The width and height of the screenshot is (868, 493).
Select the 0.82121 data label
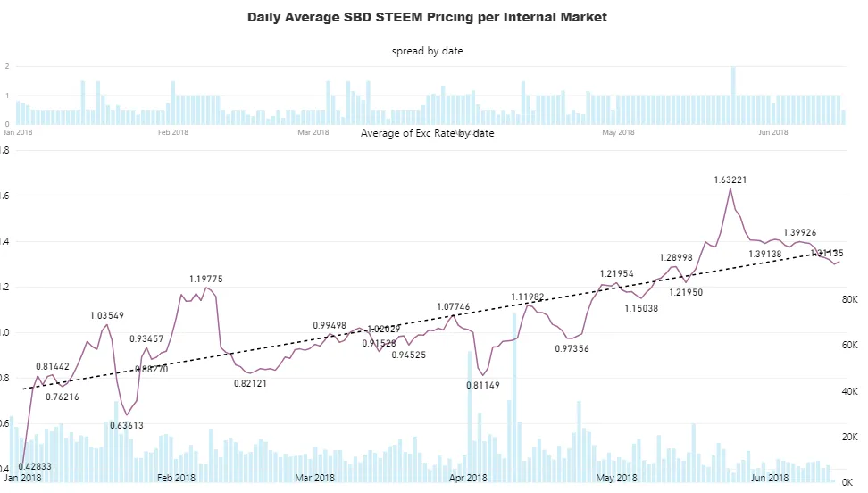250,383
